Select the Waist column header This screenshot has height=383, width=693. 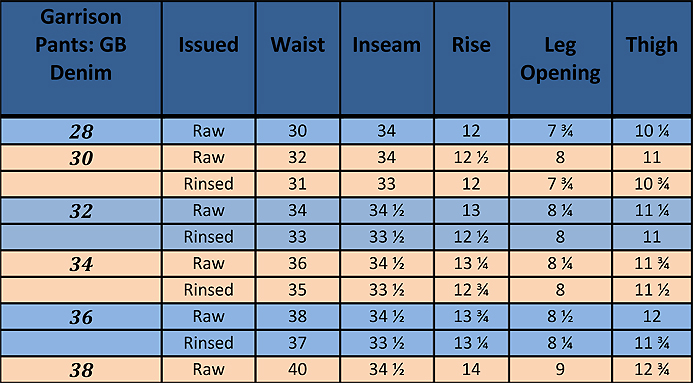pyautogui.click(x=298, y=45)
